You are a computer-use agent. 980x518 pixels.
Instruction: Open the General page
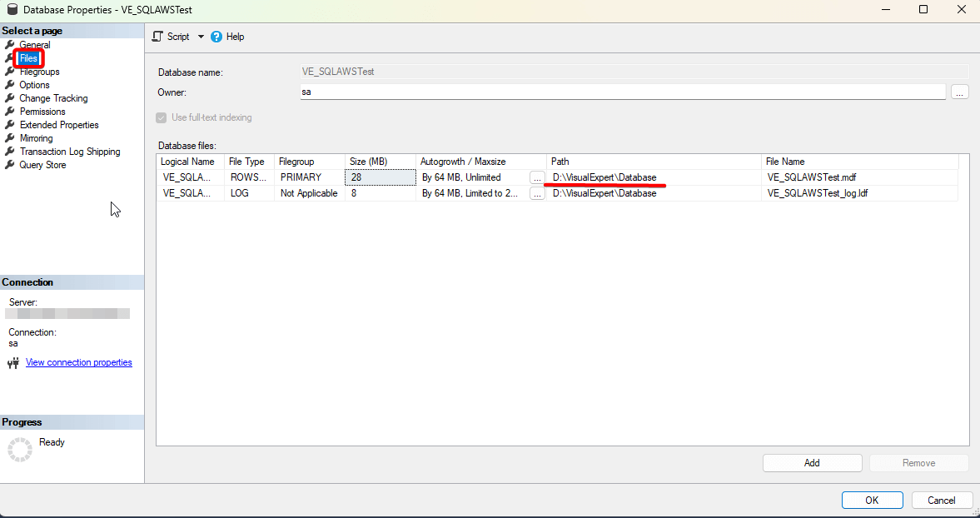click(x=35, y=45)
